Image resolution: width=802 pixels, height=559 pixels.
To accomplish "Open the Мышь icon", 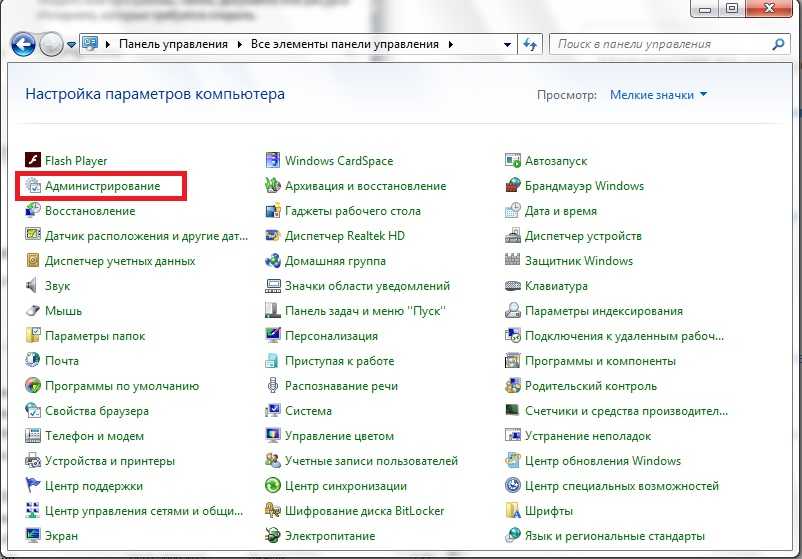I will (x=33, y=310).
